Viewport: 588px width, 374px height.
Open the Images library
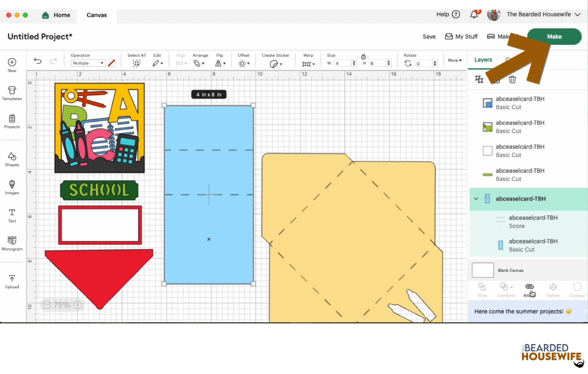click(x=12, y=187)
